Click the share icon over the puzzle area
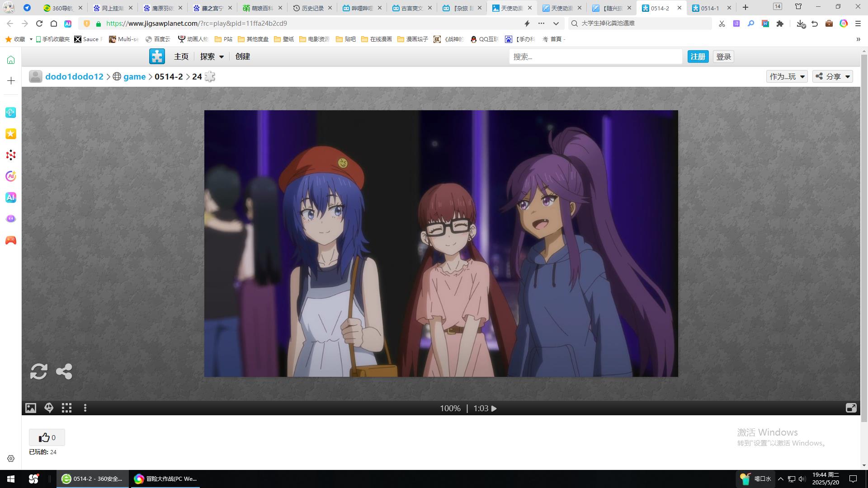The height and width of the screenshot is (488, 868). (64, 371)
